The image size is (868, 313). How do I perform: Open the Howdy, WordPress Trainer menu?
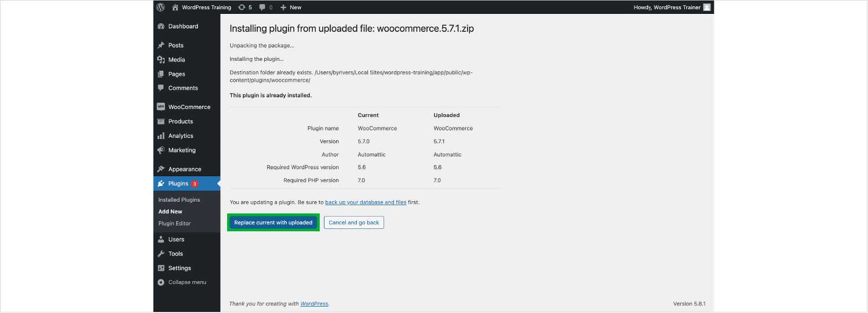(x=667, y=8)
